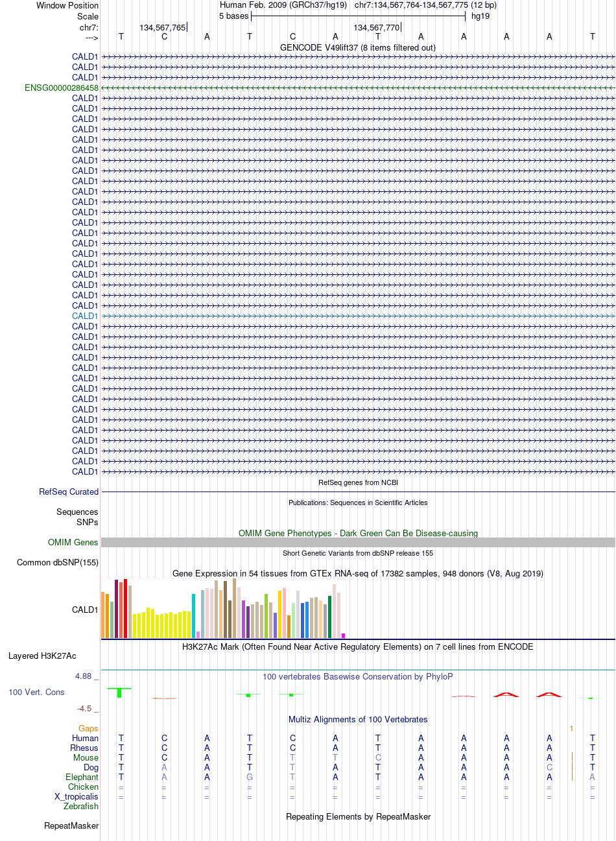Click the chr7:134,567,764-134,567,775 position text
The image size is (616, 841).
(x=426, y=5)
